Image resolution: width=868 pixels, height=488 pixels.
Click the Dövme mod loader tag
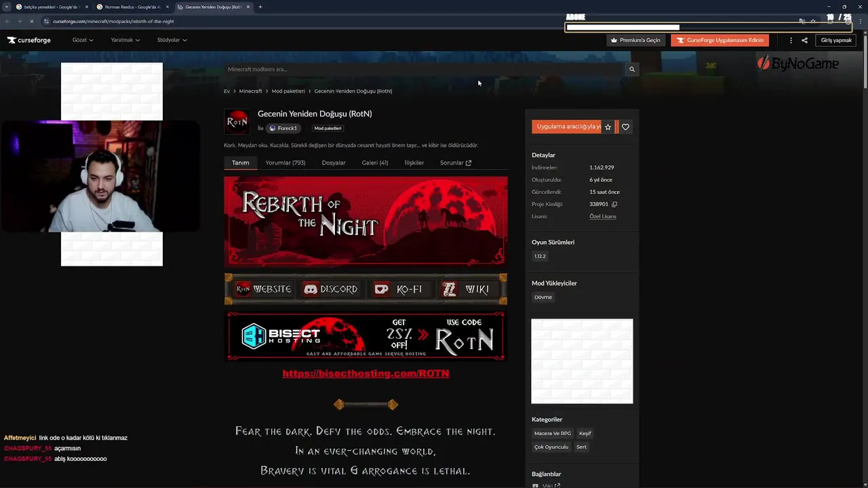[x=543, y=297]
